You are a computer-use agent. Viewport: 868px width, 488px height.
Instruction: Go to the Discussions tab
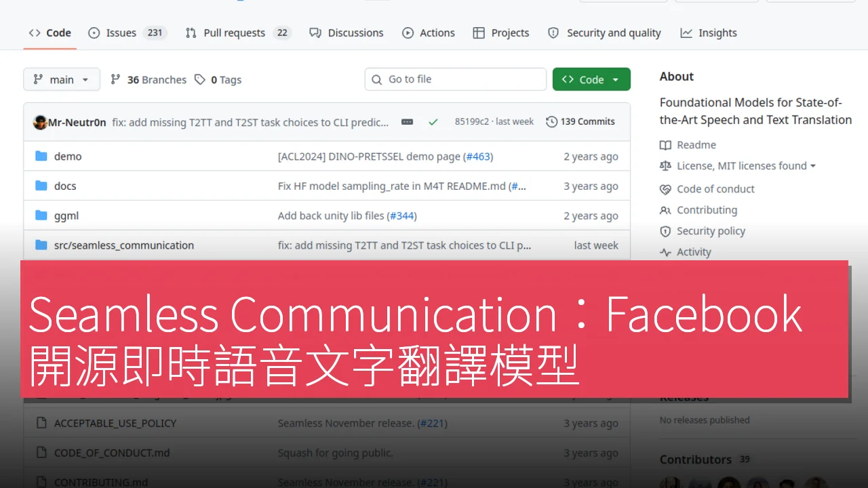(347, 33)
